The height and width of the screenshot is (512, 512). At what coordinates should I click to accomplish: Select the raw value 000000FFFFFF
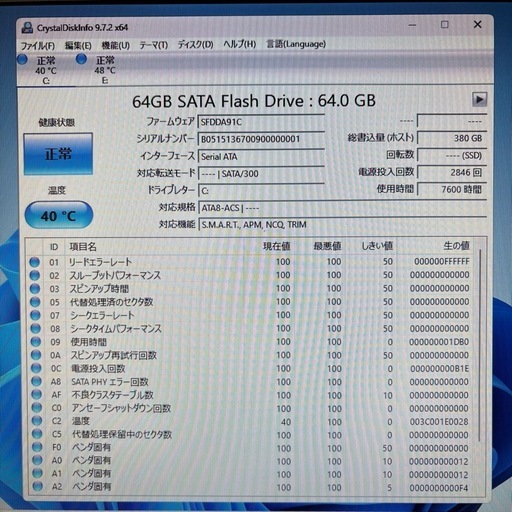442,261
